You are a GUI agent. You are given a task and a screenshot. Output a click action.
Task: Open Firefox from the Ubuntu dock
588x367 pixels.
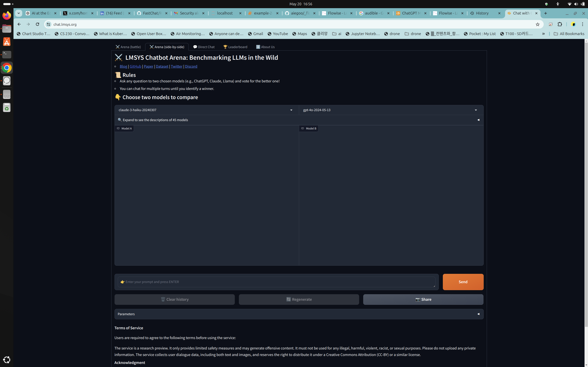coord(7,15)
